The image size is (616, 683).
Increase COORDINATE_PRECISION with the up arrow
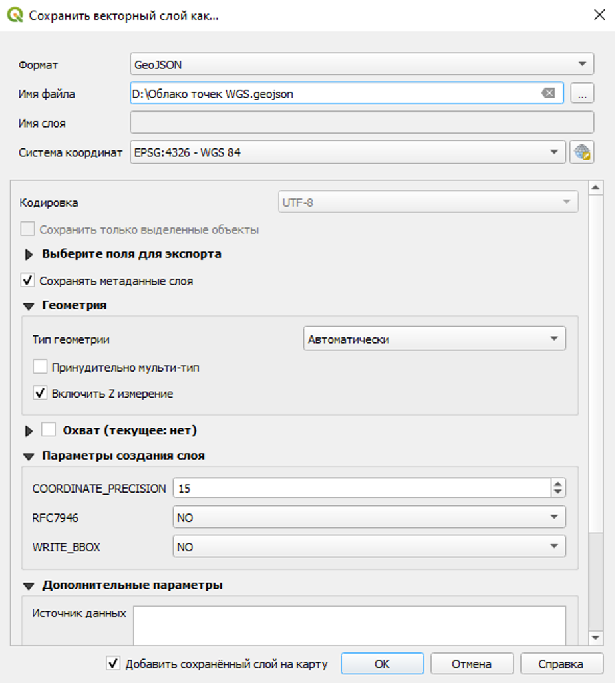pos(557,484)
